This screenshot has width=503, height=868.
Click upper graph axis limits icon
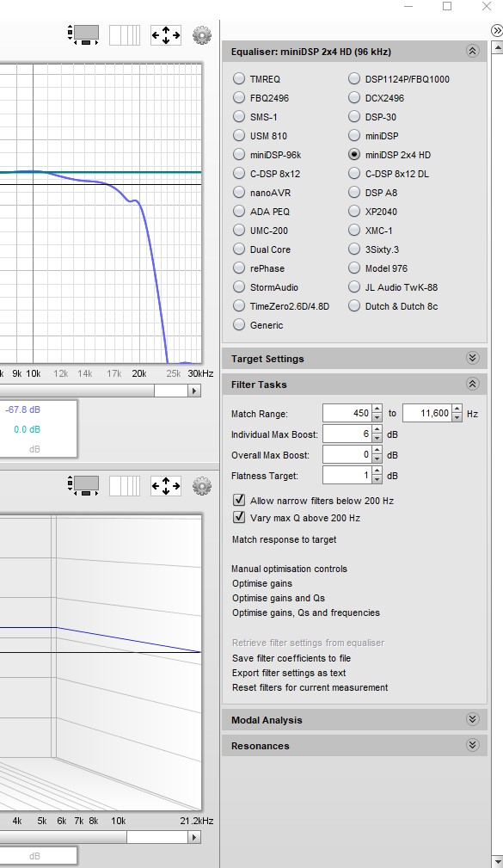point(166,35)
